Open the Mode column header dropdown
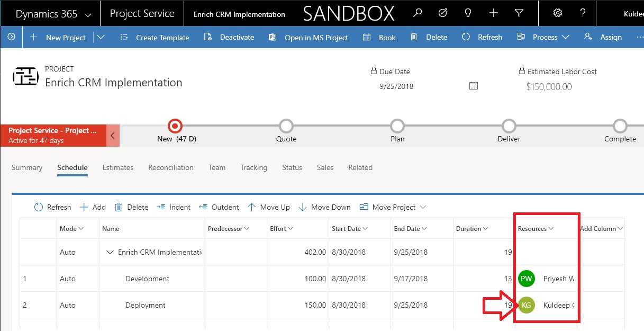 (x=81, y=229)
